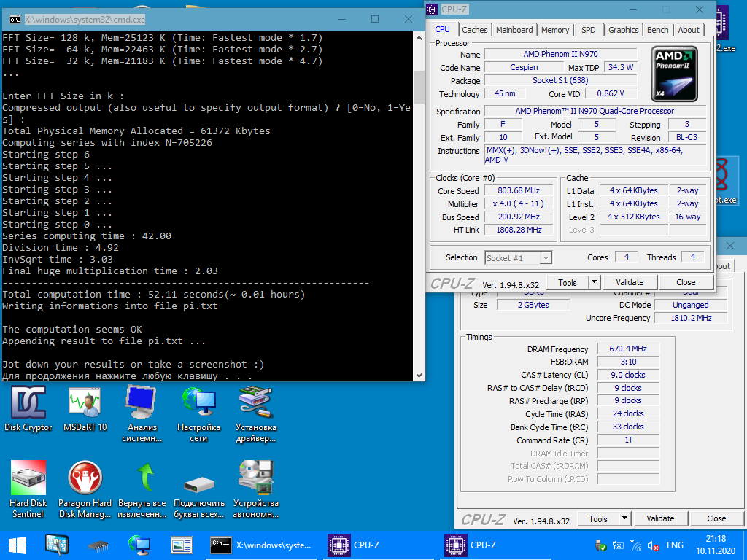Click the picture viewer taskbar icon
Image resolution: width=747 pixels, height=560 pixels.
182,545
